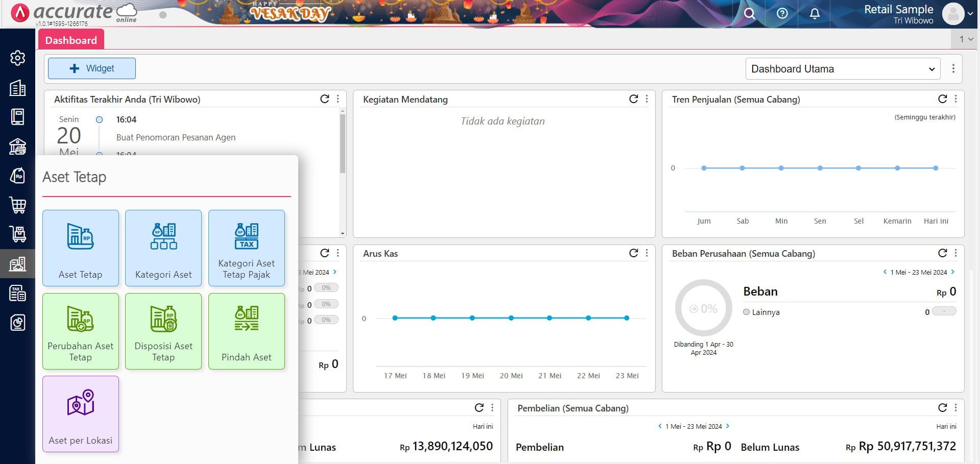The image size is (980, 464).
Task: Refresh the Tren Penjualan widget
Action: pyautogui.click(x=942, y=99)
